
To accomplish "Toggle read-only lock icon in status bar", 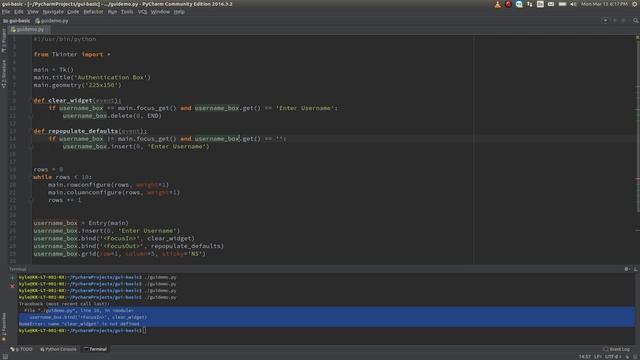I will click(627, 357).
